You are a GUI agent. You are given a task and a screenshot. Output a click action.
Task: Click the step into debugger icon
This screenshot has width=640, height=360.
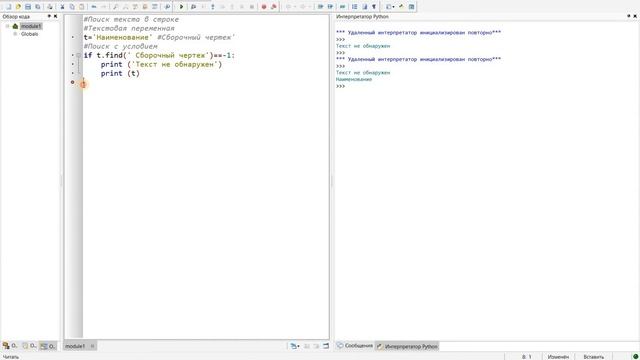click(213, 7)
